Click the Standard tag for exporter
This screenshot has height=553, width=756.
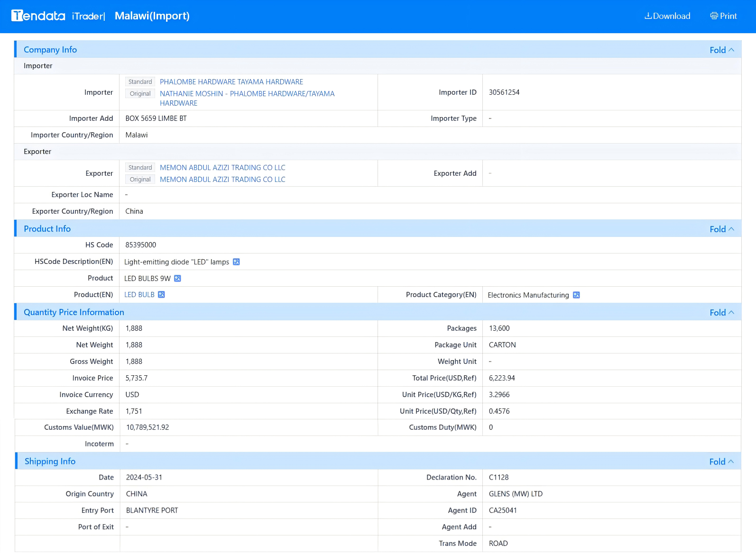[x=140, y=168]
